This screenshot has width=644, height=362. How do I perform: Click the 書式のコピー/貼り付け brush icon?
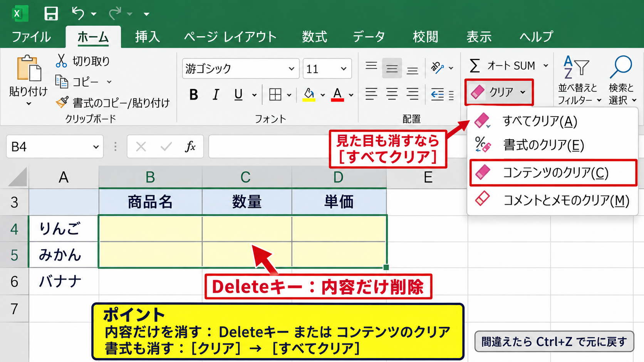(62, 102)
